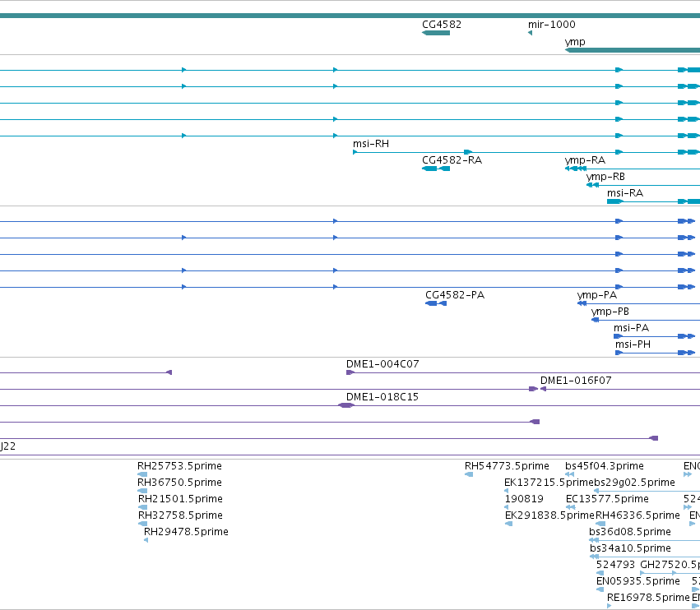Click the RH54773.5prime EST label
The image size is (700, 610).
click(507, 466)
